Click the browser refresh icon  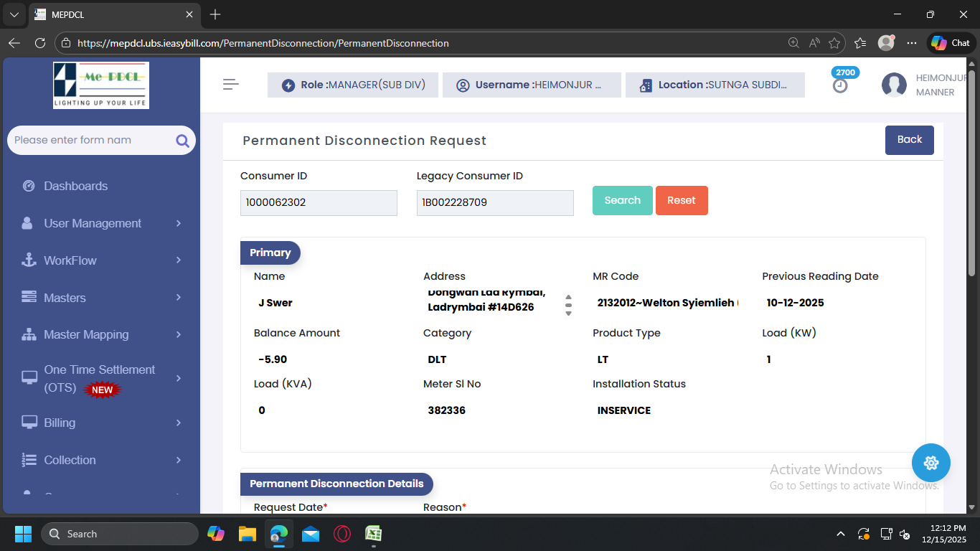(x=40, y=43)
